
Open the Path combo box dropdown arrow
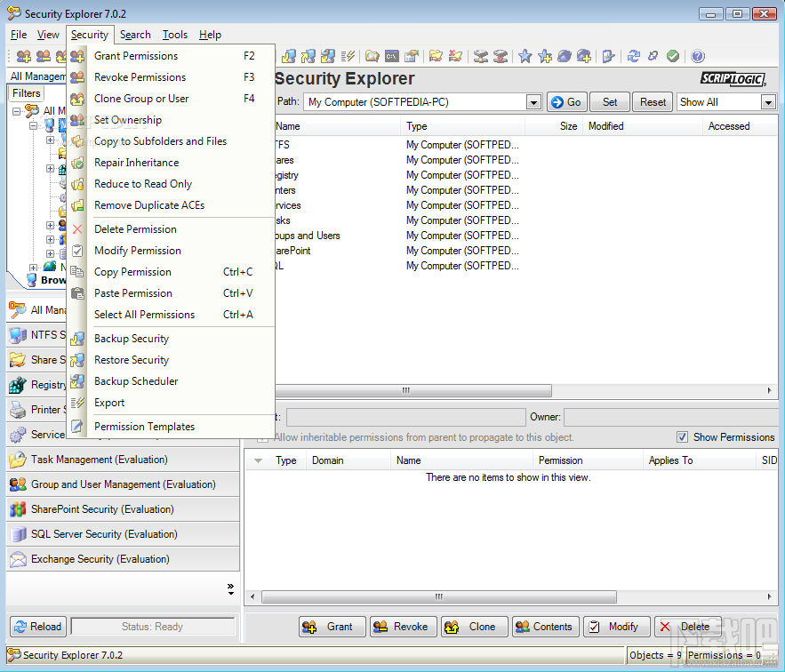[533, 102]
